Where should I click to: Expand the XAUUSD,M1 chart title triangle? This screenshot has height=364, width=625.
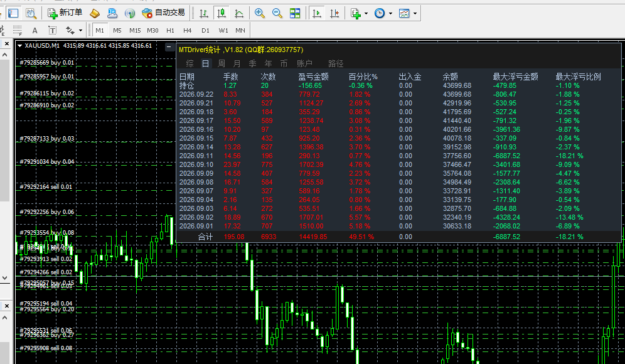19,46
